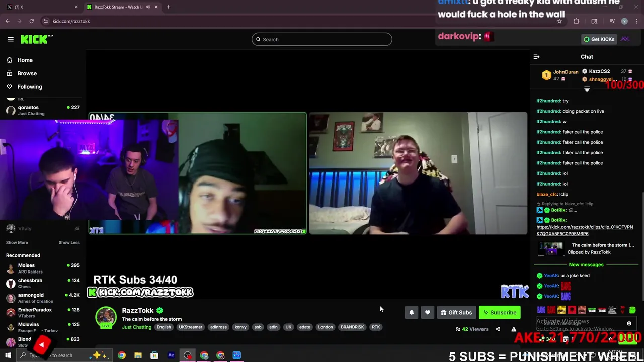Click the browser reload icon

pos(31,21)
